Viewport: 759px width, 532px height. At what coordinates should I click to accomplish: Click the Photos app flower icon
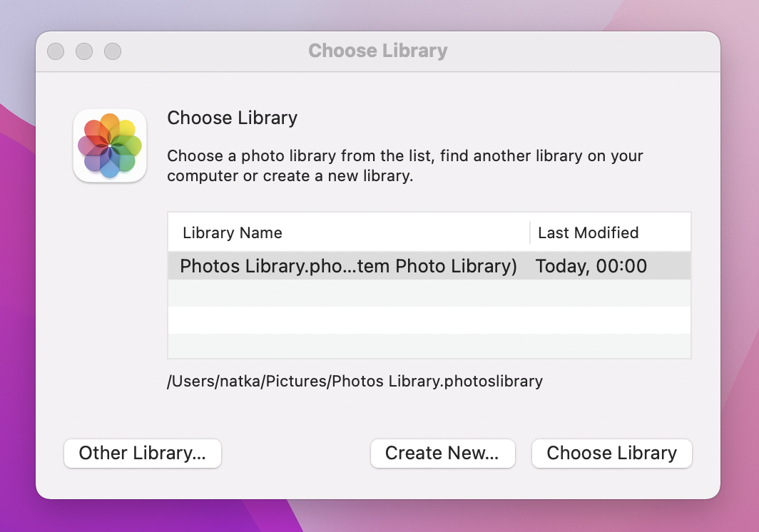(x=110, y=145)
